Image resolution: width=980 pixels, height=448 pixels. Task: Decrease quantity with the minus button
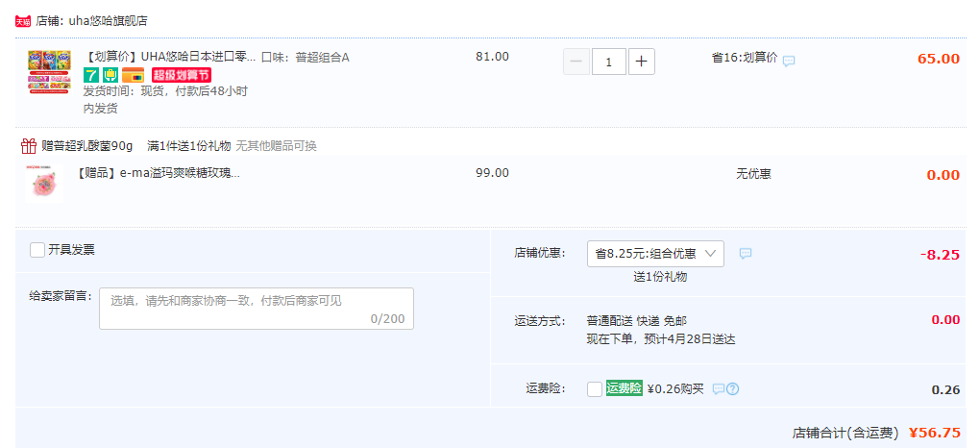tap(576, 62)
